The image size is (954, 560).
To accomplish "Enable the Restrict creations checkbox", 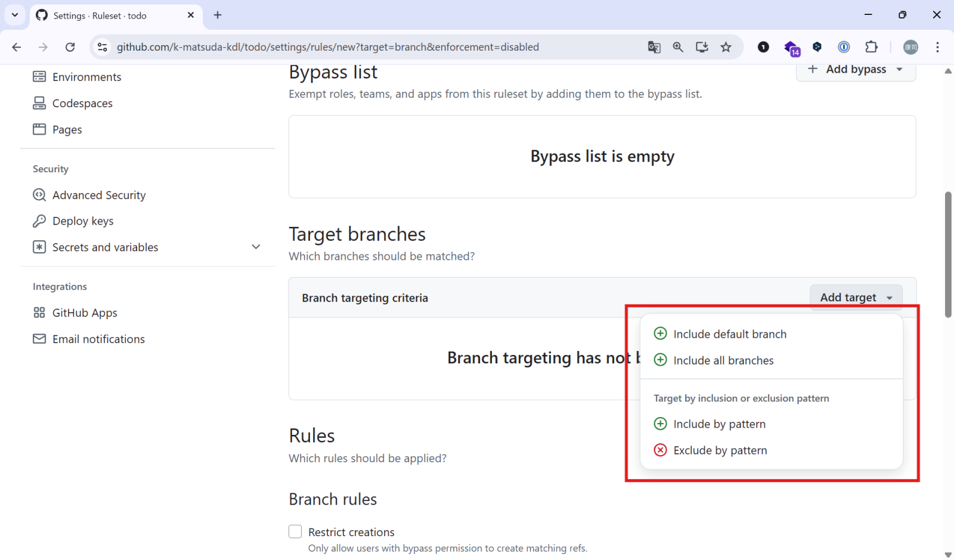I will click(295, 531).
